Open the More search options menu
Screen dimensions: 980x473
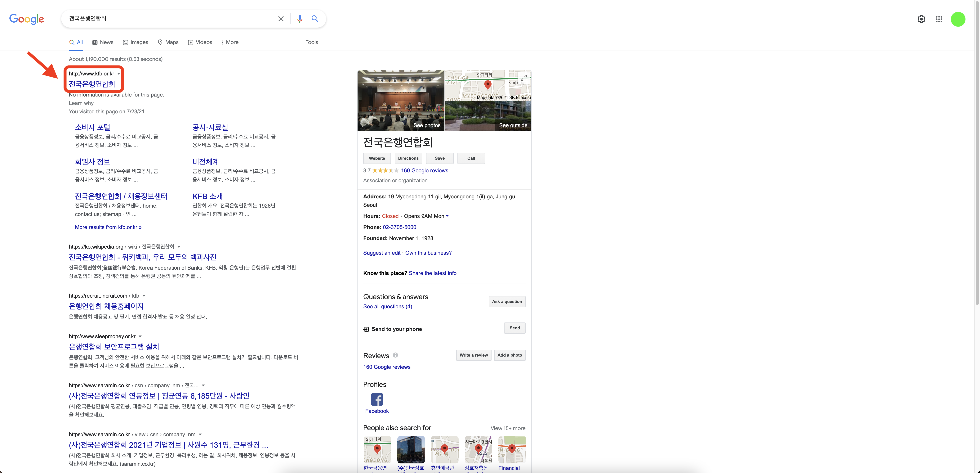pos(230,42)
